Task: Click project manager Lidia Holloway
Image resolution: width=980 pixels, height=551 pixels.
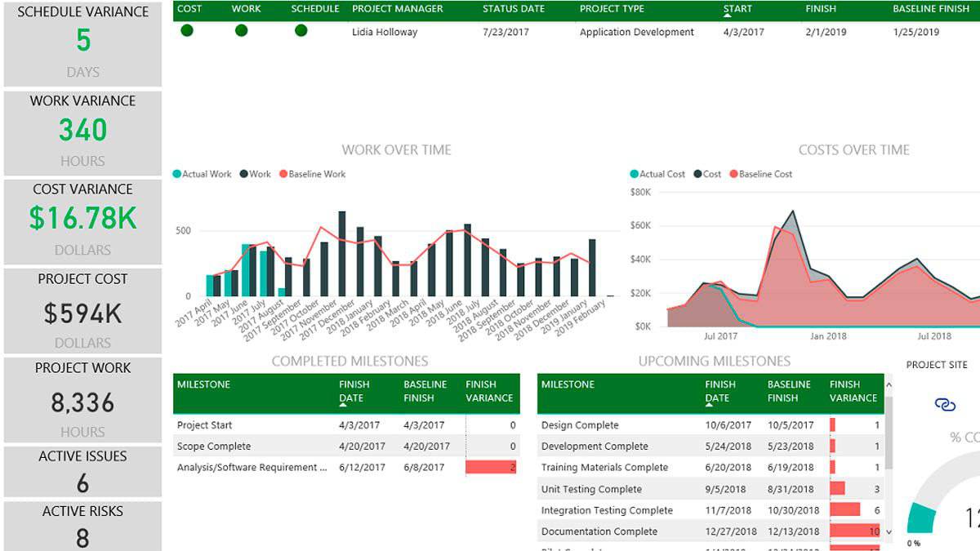Action: click(x=383, y=32)
